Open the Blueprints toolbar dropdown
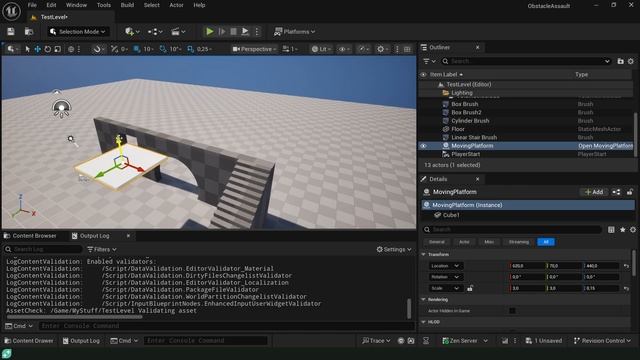 click(x=155, y=31)
